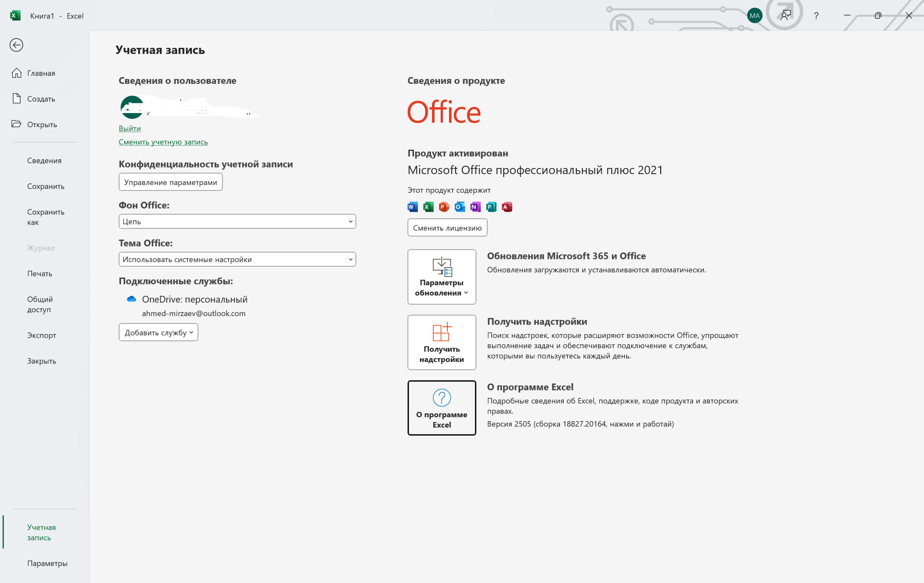Select Закрыть in the sidebar
This screenshot has width=924, height=583.
(x=42, y=361)
